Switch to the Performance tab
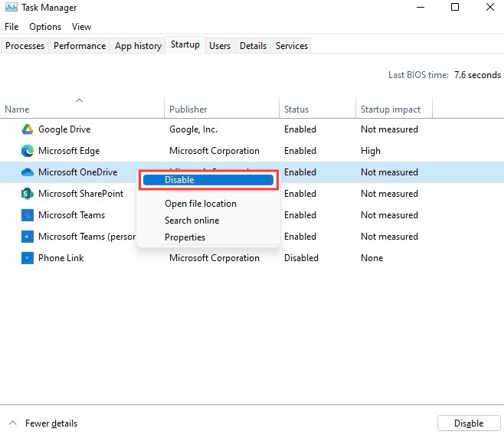 80,46
